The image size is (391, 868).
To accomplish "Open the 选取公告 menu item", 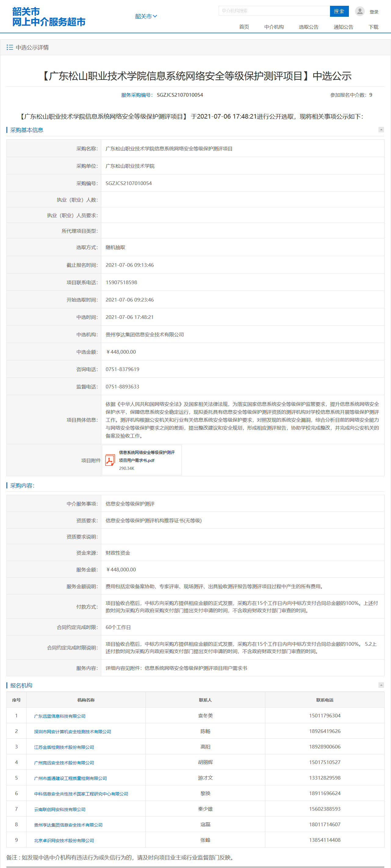I will (x=308, y=27).
